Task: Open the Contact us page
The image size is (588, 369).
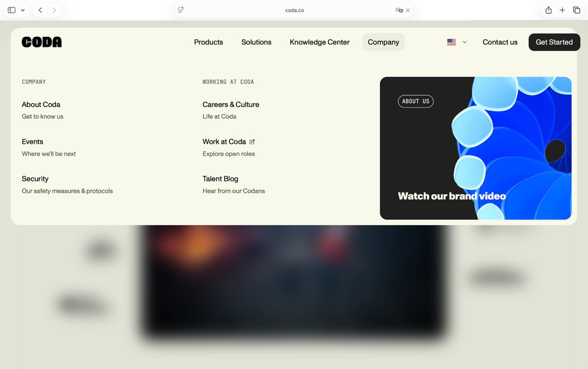Action: (500, 42)
